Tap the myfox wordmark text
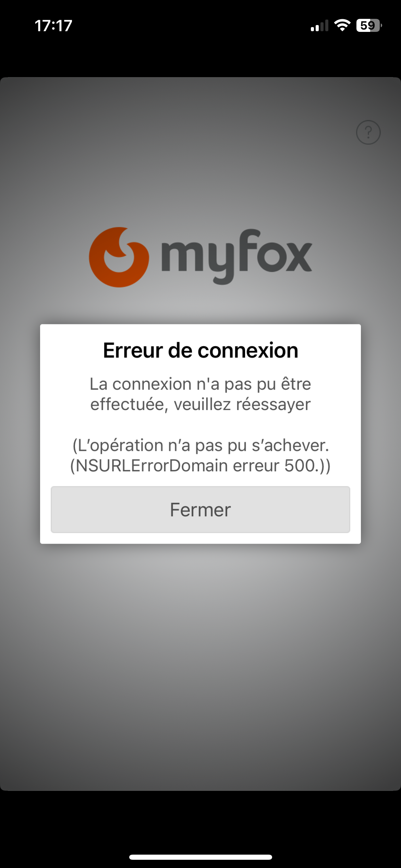 click(237, 256)
